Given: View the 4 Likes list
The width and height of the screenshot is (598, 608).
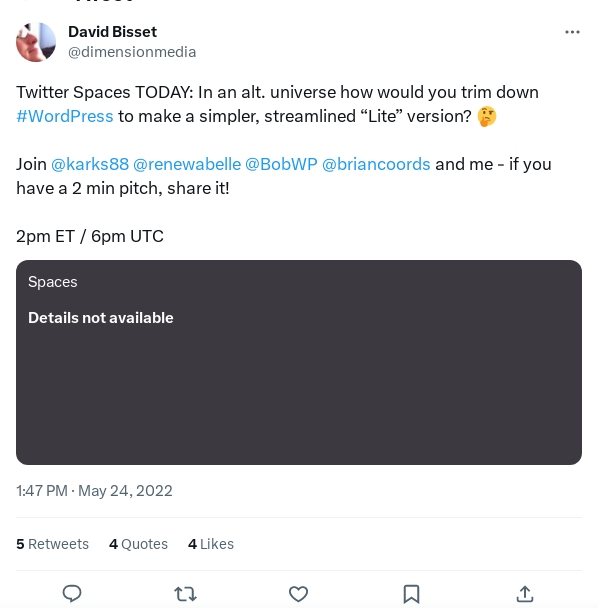Looking at the screenshot, I should (x=211, y=544).
